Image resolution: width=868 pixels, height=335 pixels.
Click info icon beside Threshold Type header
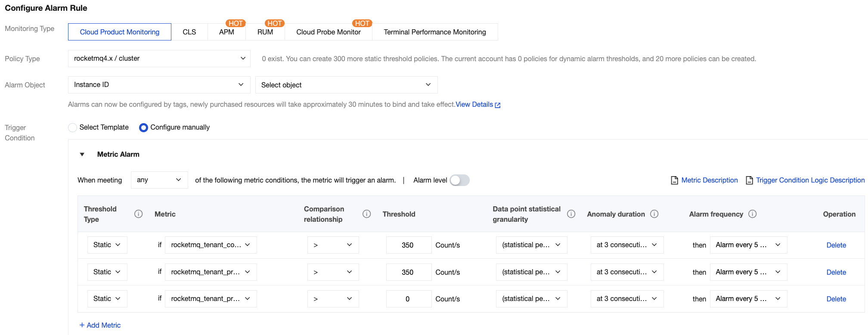[138, 214]
